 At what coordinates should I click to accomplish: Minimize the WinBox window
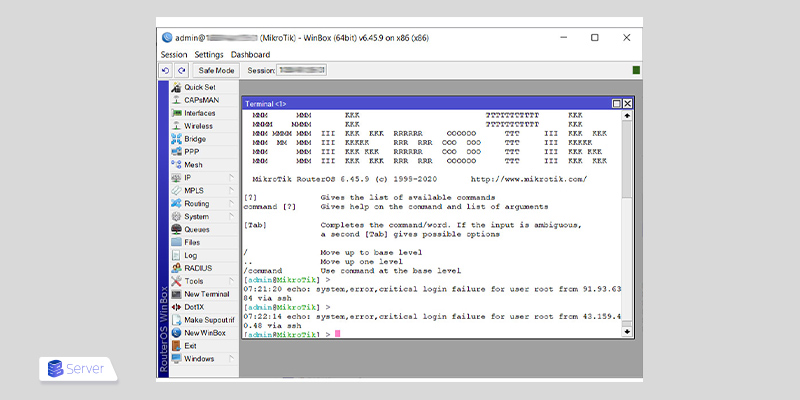(x=563, y=38)
